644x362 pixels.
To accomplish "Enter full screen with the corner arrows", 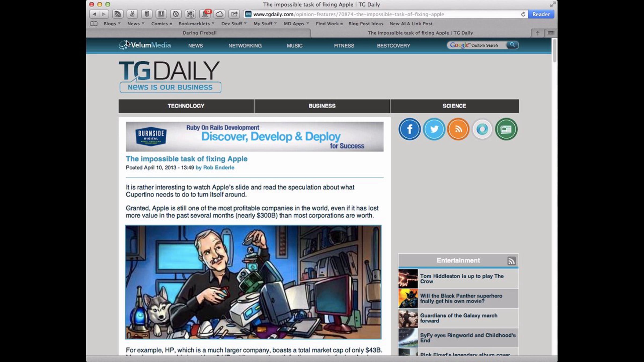I will [x=553, y=4].
